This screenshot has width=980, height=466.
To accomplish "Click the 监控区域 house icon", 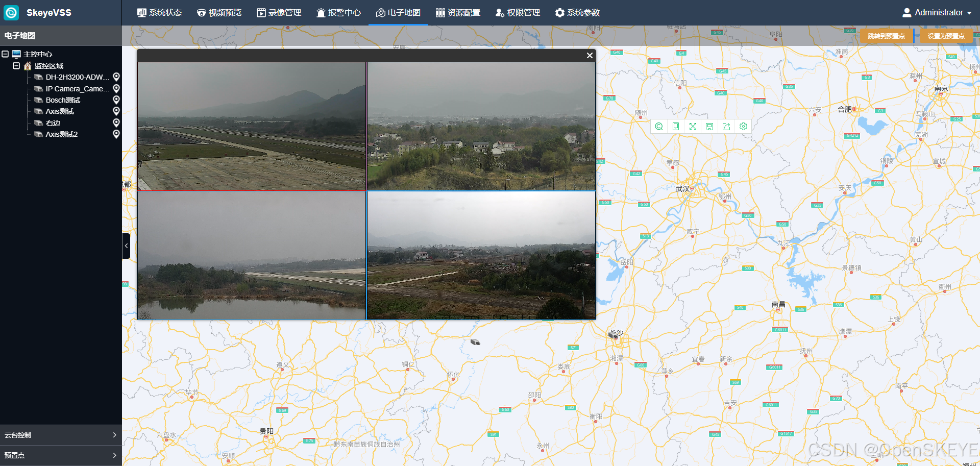I will 28,66.
